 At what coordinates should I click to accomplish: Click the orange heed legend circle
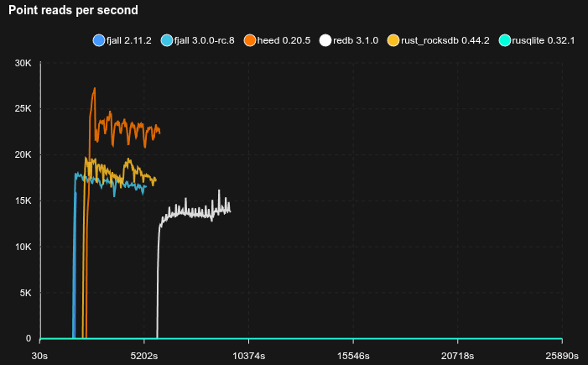tap(250, 40)
